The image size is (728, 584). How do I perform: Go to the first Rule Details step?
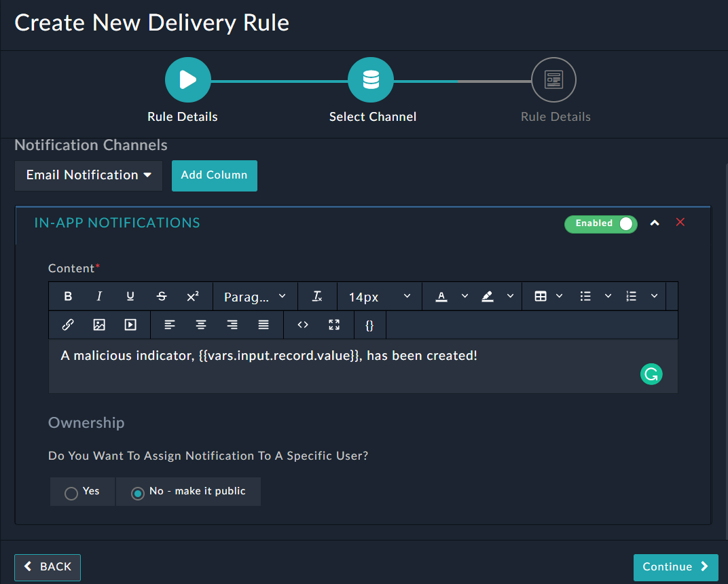pyautogui.click(x=187, y=79)
